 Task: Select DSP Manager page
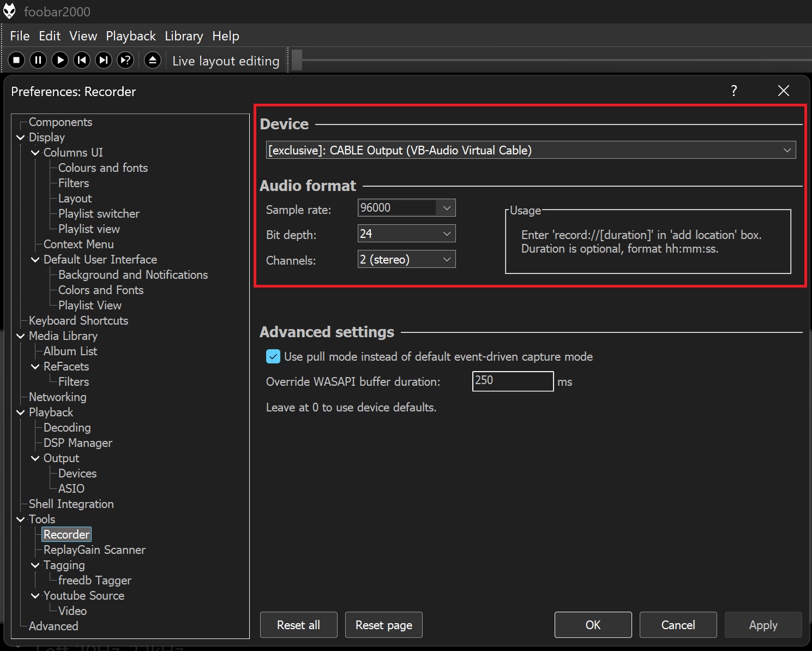pos(78,443)
